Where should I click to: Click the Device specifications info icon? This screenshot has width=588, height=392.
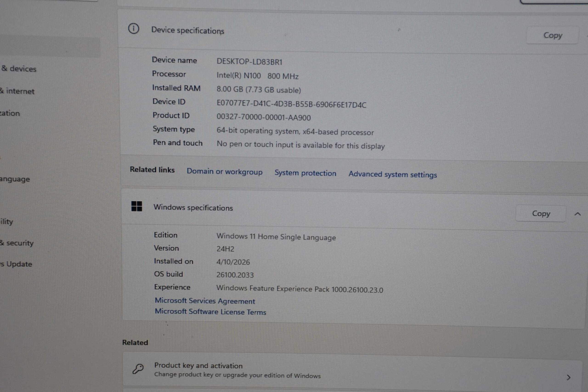pyautogui.click(x=133, y=29)
